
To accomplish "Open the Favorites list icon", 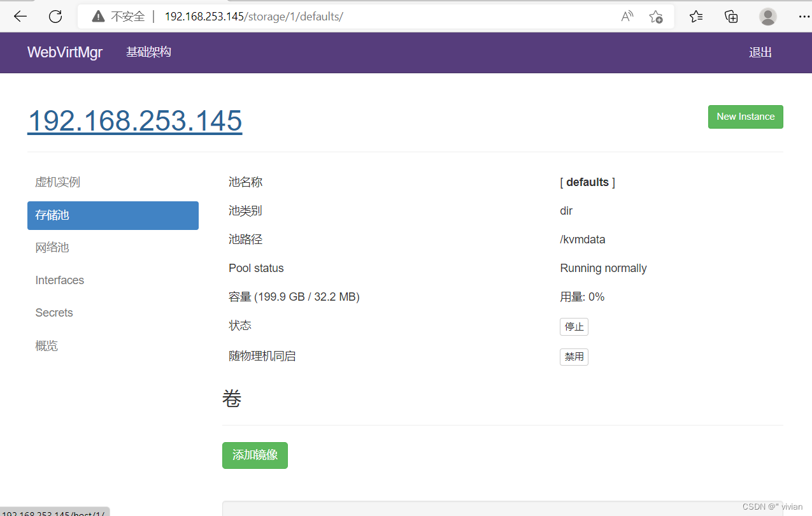I will 696,17.
